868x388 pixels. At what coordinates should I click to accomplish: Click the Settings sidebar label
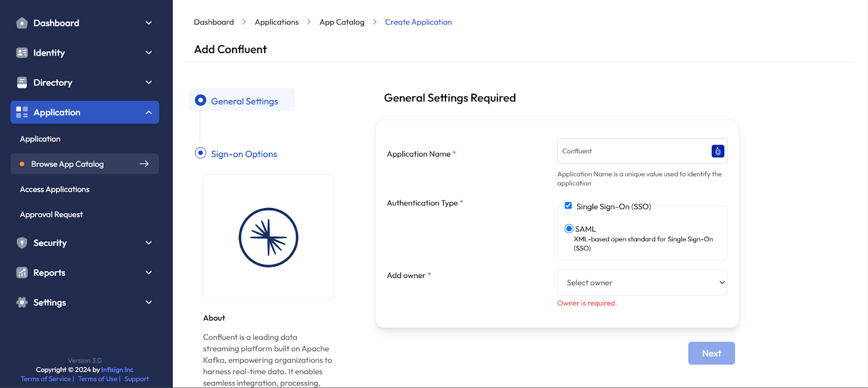(50, 302)
